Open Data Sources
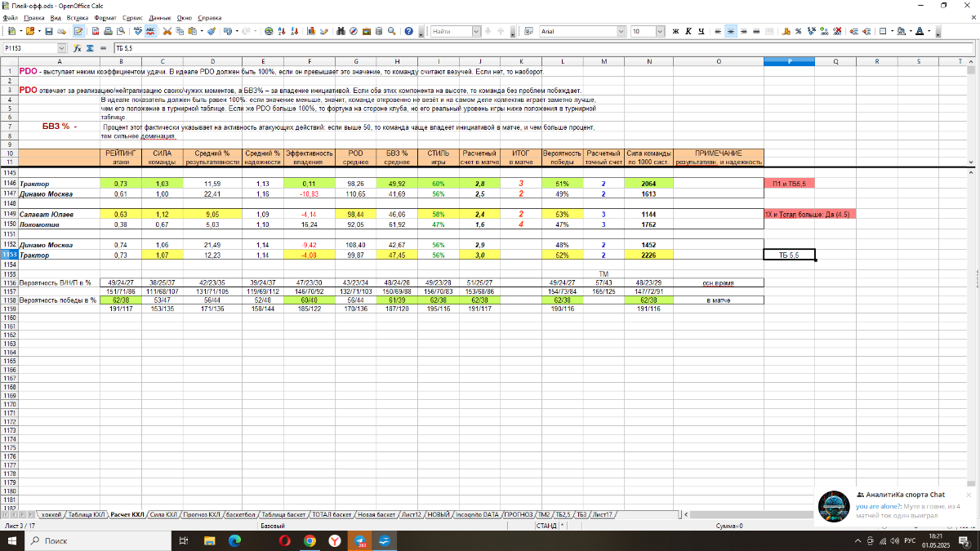Image resolution: width=980 pixels, height=551 pixels. (x=379, y=31)
